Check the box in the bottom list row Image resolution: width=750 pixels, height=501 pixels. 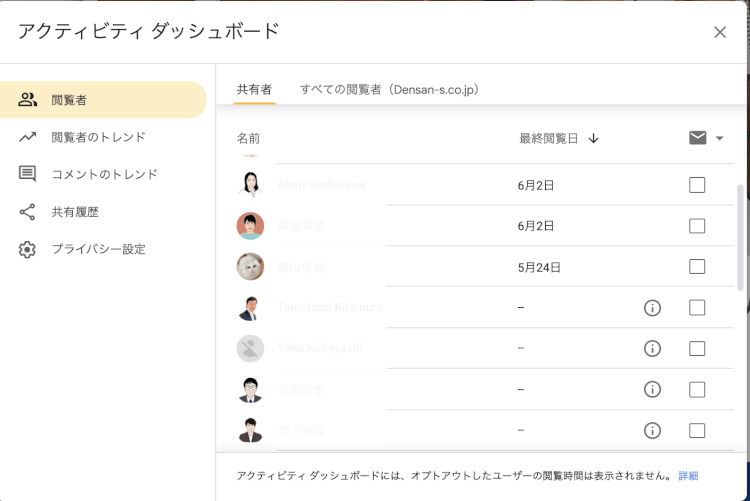click(697, 431)
